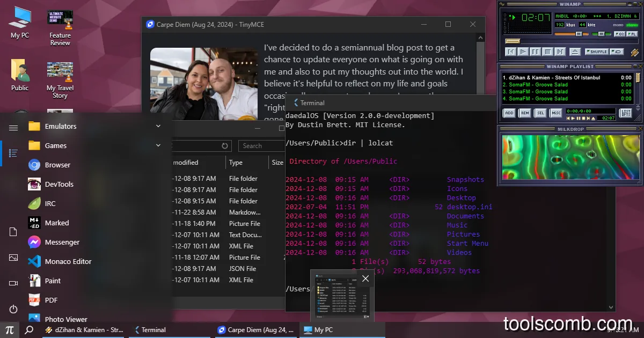Click Winamp eject open file button
The height and width of the screenshot is (338, 644).
(575, 52)
